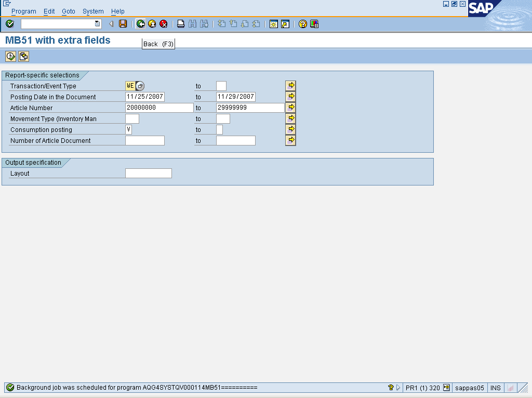Click the server name sappas05
Image resolution: width=532 pixels, height=398 pixels.
pos(470,388)
